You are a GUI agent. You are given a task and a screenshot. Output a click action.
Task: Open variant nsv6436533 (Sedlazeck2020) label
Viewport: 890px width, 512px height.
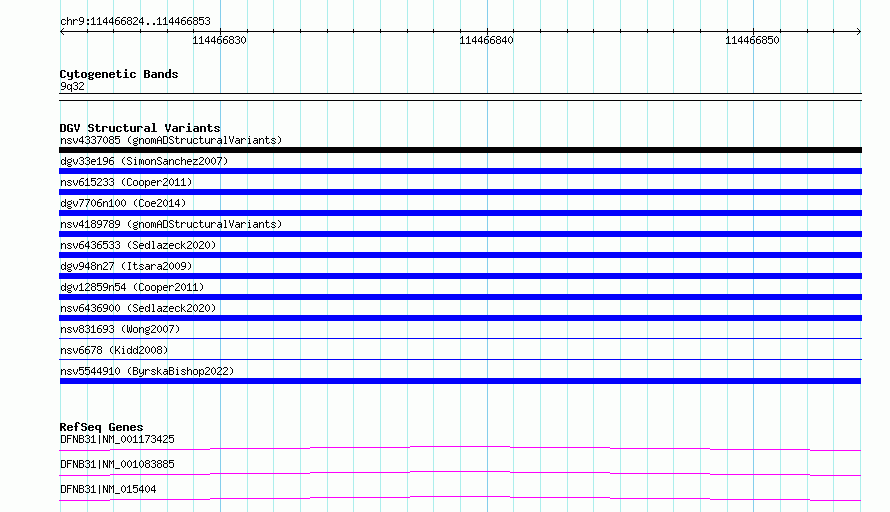[138, 245]
